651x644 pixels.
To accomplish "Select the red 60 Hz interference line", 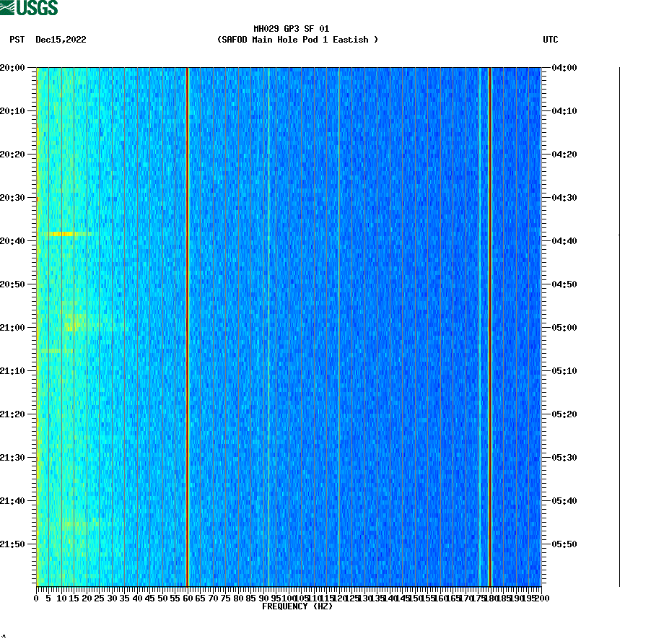I will point(188,325).
